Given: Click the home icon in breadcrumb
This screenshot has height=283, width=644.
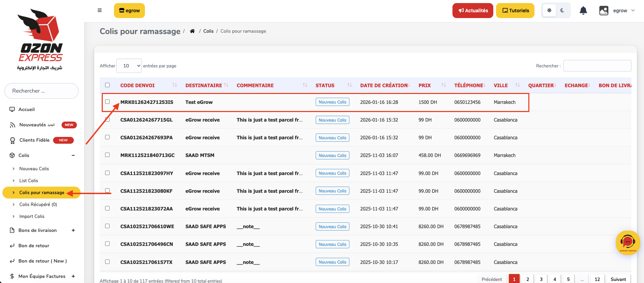Looking at the screenshot, I should (192, 31).
